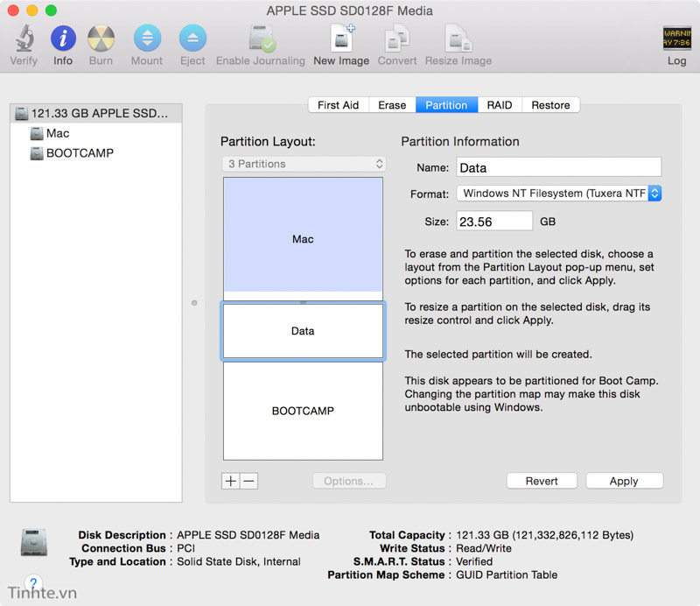This screenshot has width=700, height=606.
Task: Open the Format filesystem dropdown
Action: click(x=558, y=194)
